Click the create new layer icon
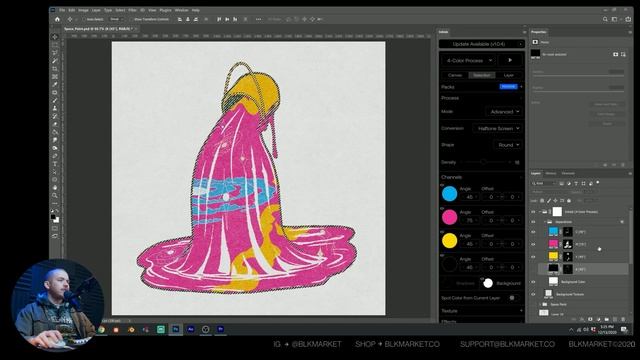 pyautogui.click(x=615, y=319)
